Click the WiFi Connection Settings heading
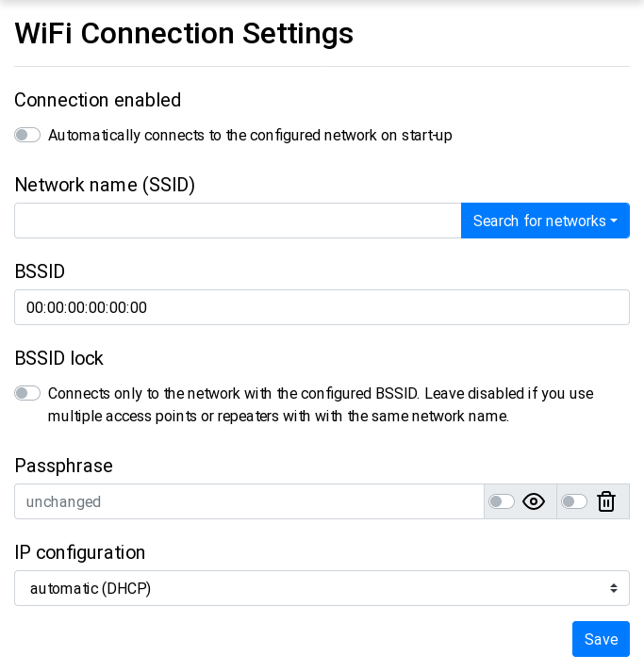 (x=184, y=34)
